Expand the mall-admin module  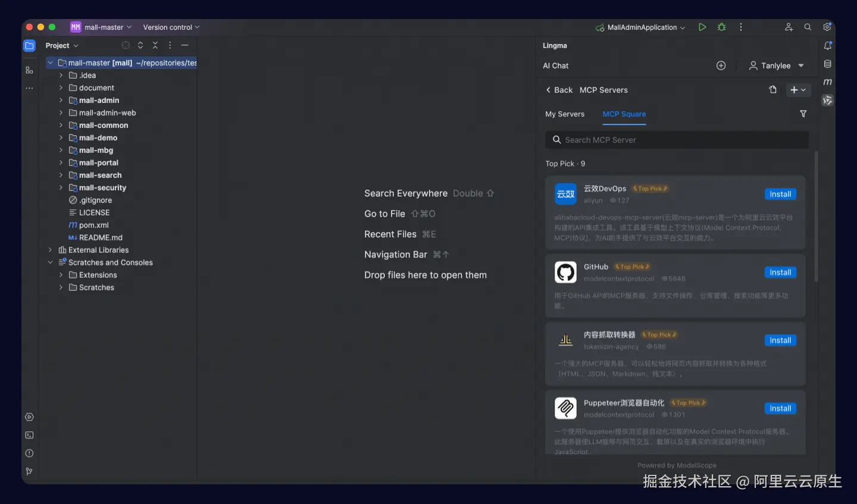[61, 100]
